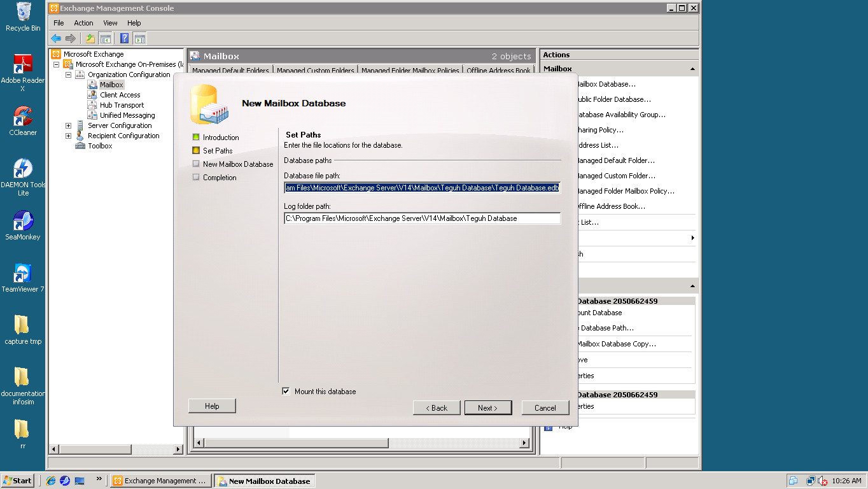Open the capture tmp folder icon
Viewport: 868px width, 489px height.
(22, 325)
